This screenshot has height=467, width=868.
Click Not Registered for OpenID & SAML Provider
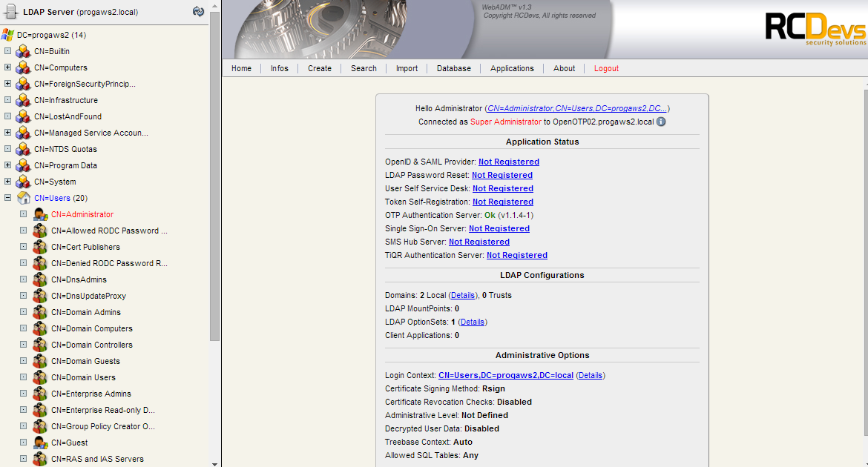pyautogui.click(x=509, y=162)
